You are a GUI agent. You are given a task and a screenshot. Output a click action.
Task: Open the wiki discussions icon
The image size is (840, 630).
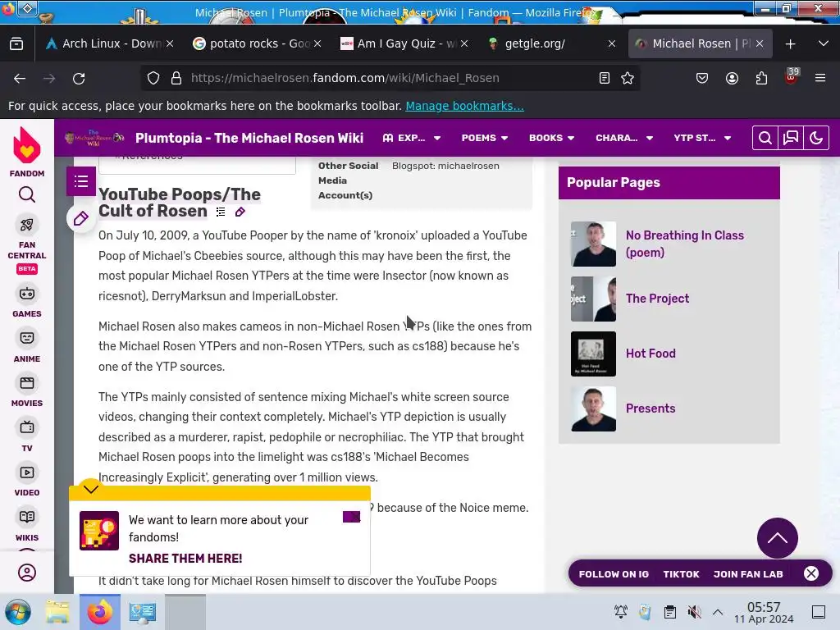(x=791, y=138)
